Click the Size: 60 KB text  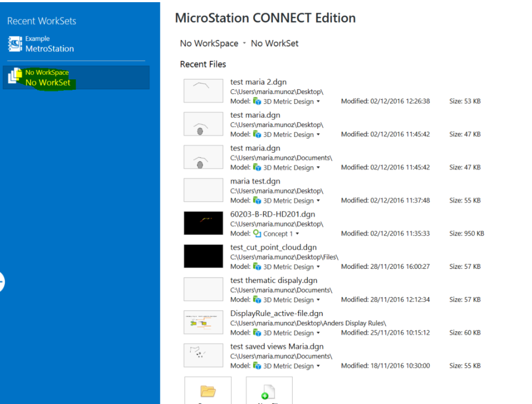[x=465, y=333]
